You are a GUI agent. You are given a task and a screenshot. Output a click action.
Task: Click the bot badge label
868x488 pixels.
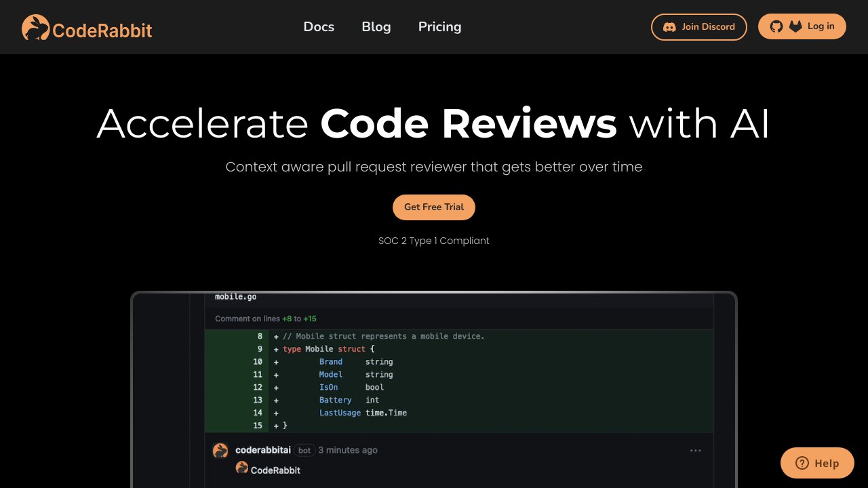304,450
